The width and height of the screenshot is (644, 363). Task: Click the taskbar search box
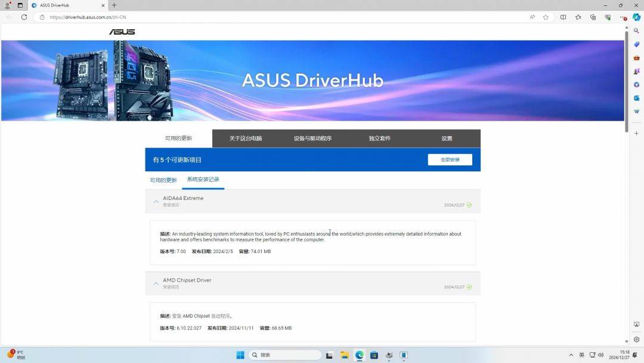(x=285, y=355)
